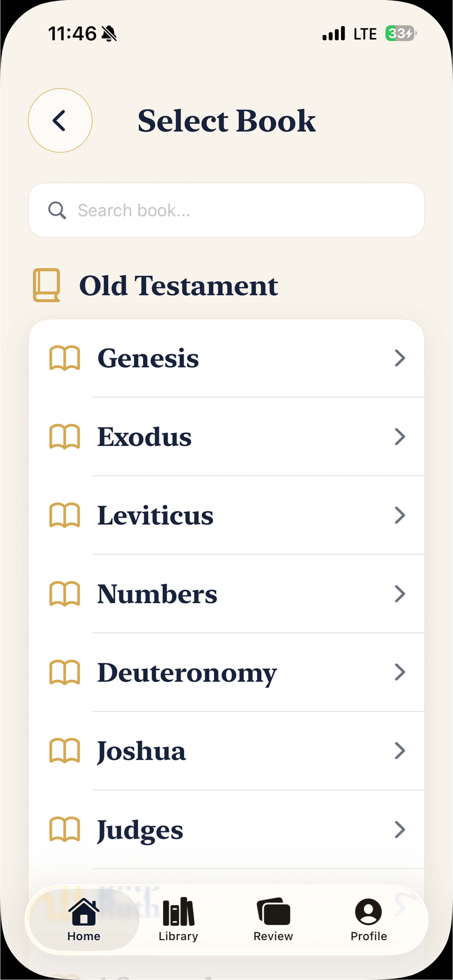Tap the back arrow button
The image size is (453, 980).
(60, 121)
